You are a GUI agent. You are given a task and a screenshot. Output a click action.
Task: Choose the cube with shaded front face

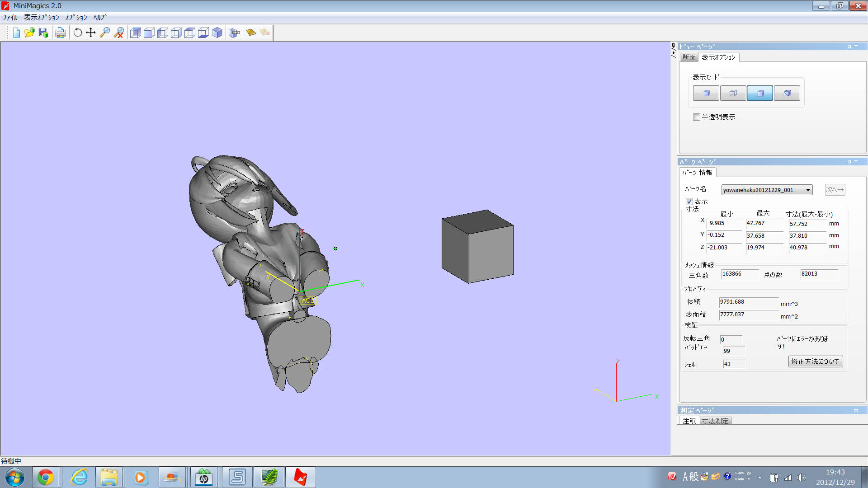click(149, 33)
